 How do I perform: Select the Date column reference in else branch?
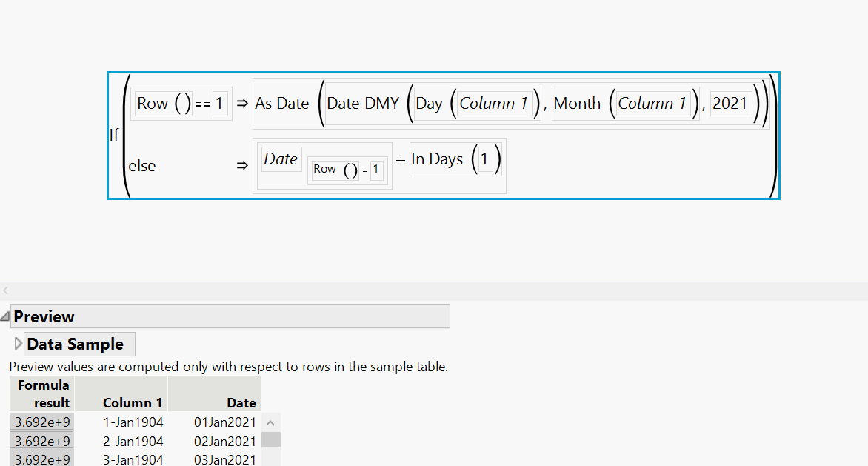point(281,159)
